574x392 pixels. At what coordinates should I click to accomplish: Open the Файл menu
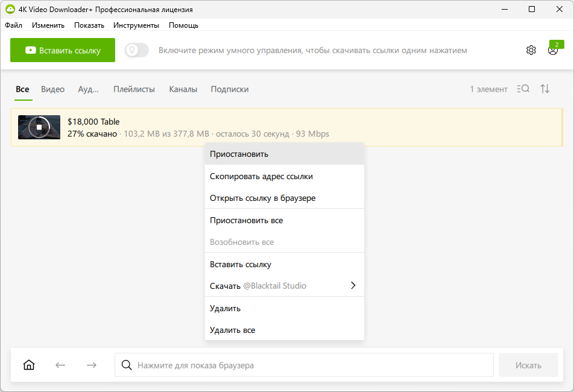[x=13, y=25]
